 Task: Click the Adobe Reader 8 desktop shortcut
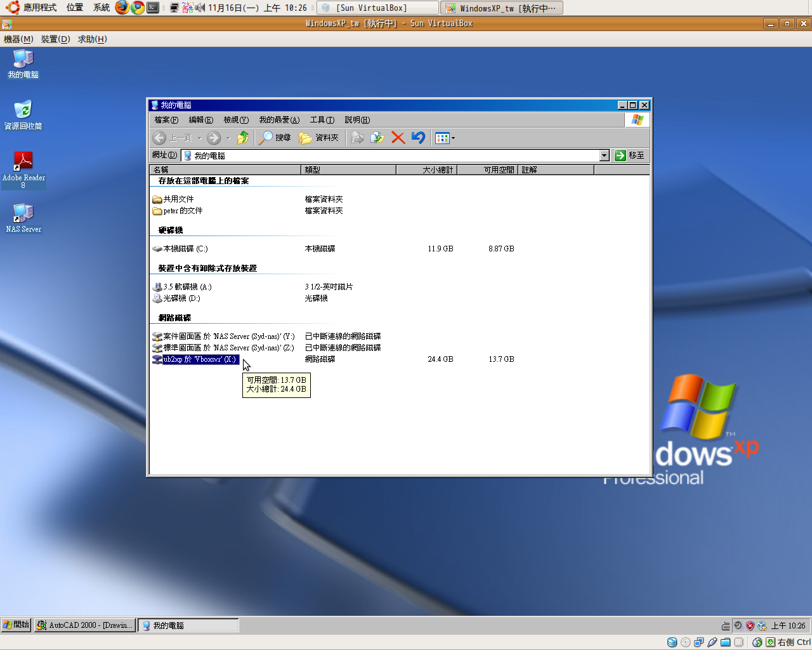pos(23,169)
